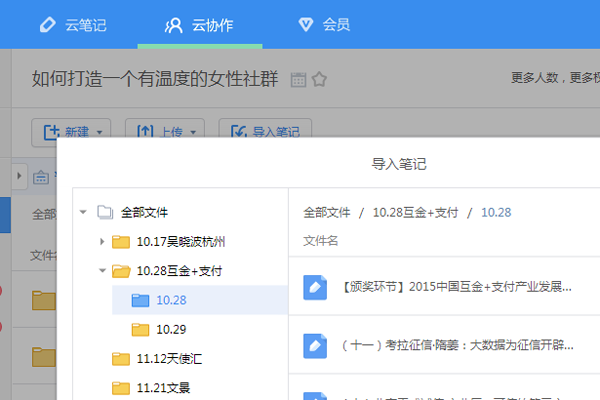The width and height of the screenshot is (600, 400).
Task: Switch to the 云协作 tab
Action: click(199, 24)
